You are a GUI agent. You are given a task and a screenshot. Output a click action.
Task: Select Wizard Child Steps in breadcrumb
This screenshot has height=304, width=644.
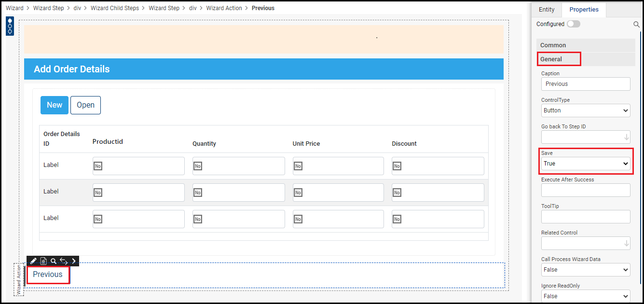point(115,8)
